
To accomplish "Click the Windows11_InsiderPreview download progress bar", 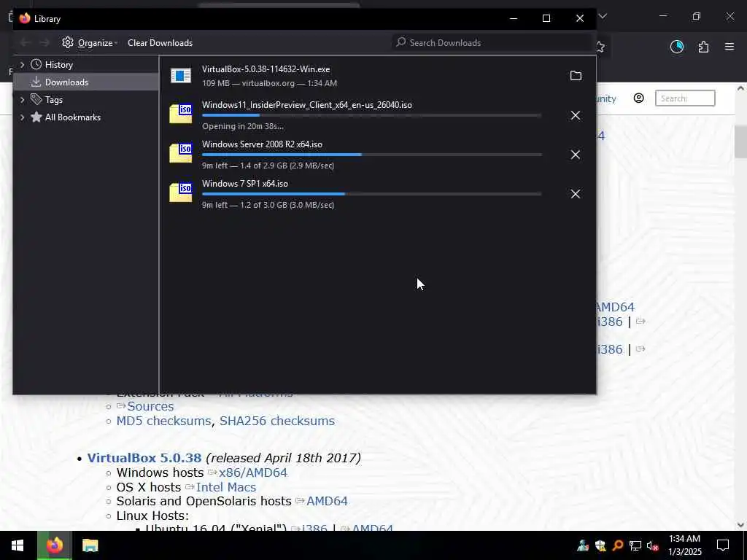I will pyautogui.click(x=371, y=115).
